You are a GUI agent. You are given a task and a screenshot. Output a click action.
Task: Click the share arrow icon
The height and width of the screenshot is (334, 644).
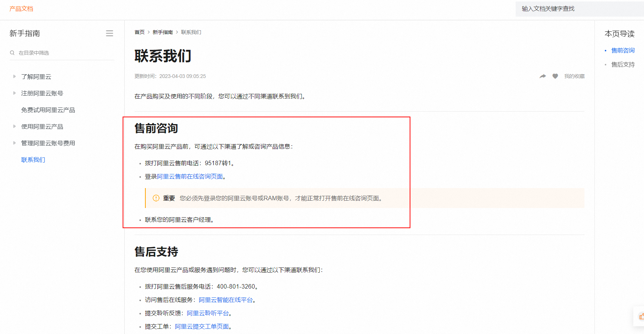tap(543, 76)
